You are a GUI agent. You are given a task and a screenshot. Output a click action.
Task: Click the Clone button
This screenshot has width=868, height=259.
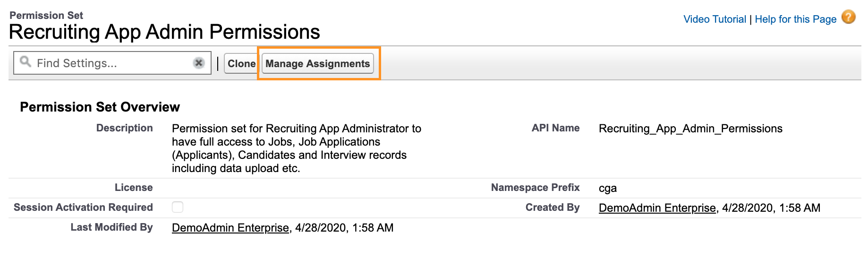241,63
